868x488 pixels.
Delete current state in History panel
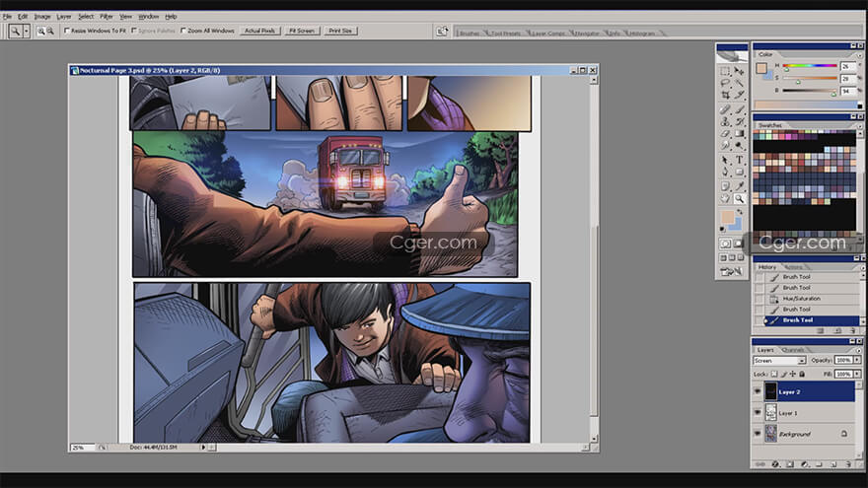pyautogui.click(x=853, y=331)
